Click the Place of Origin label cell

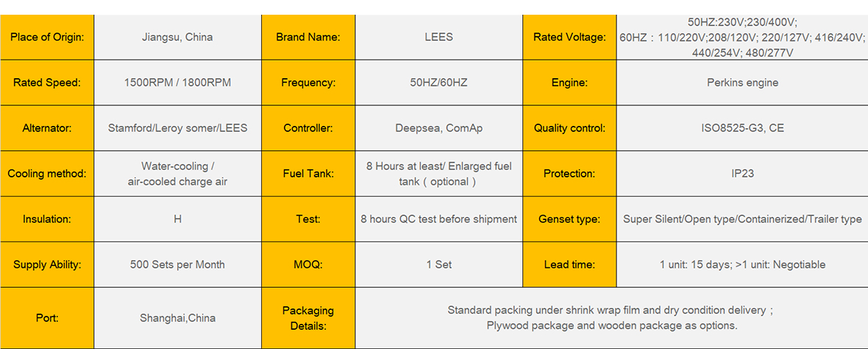[47, 37]
